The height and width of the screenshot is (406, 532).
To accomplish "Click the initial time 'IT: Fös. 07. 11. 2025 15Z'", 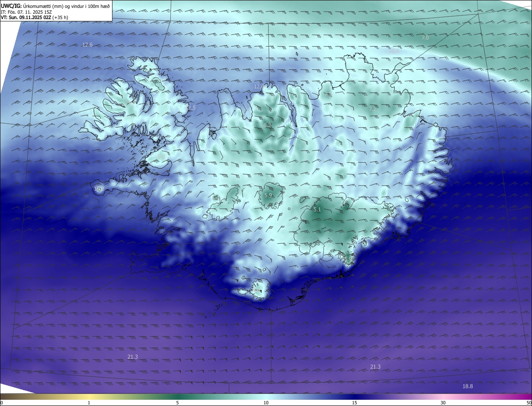I will pos(27,12).
